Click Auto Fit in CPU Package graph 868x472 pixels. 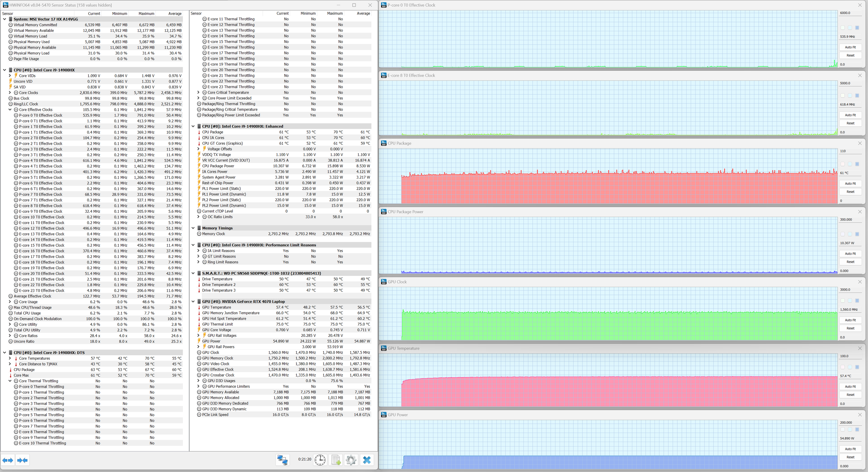850,184
